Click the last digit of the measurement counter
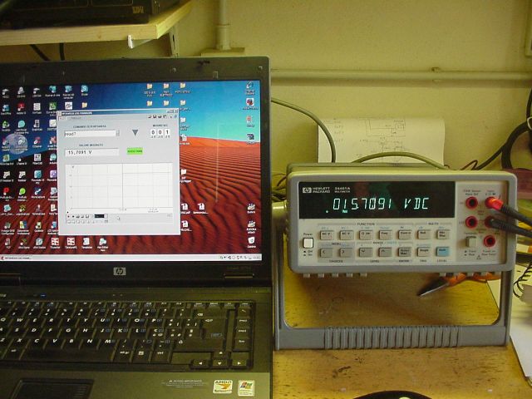Image resolution: width=532 pixels, height=399 pixels. [166, 132]
